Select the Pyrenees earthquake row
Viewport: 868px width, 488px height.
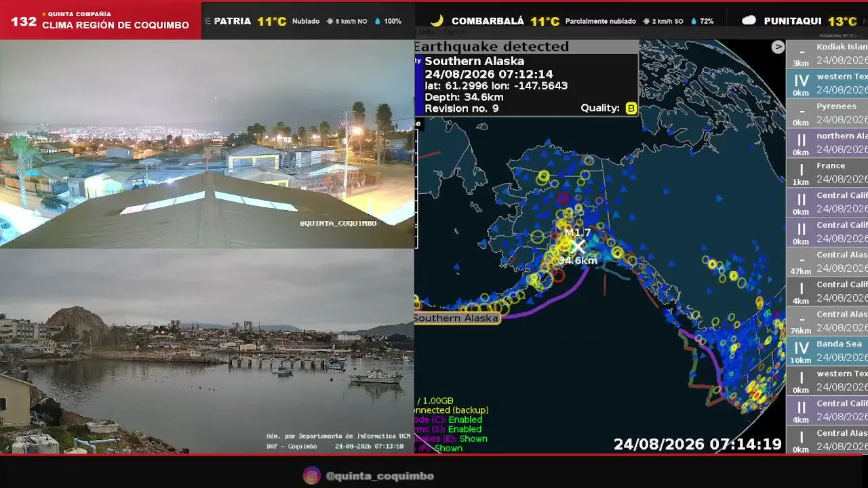pos(827,113)
